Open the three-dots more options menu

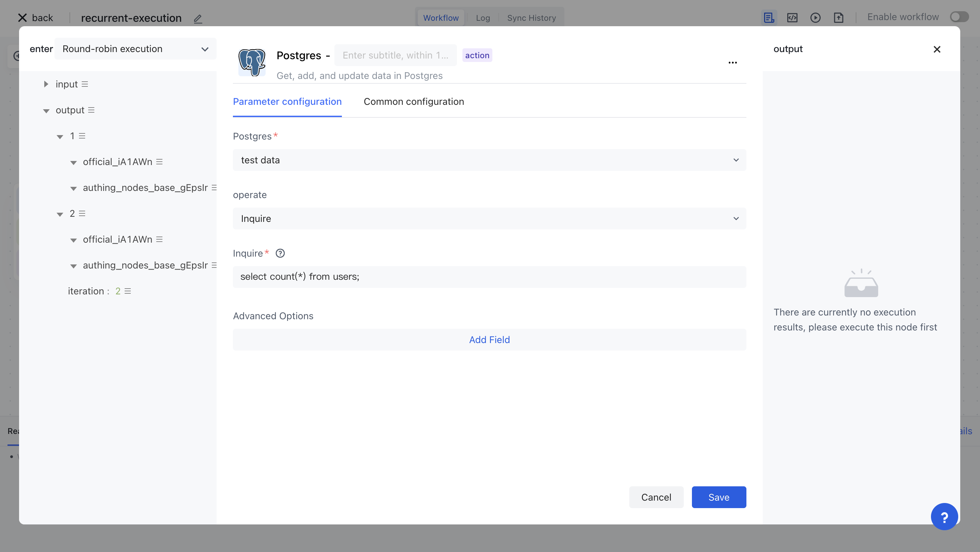(732, 63)
